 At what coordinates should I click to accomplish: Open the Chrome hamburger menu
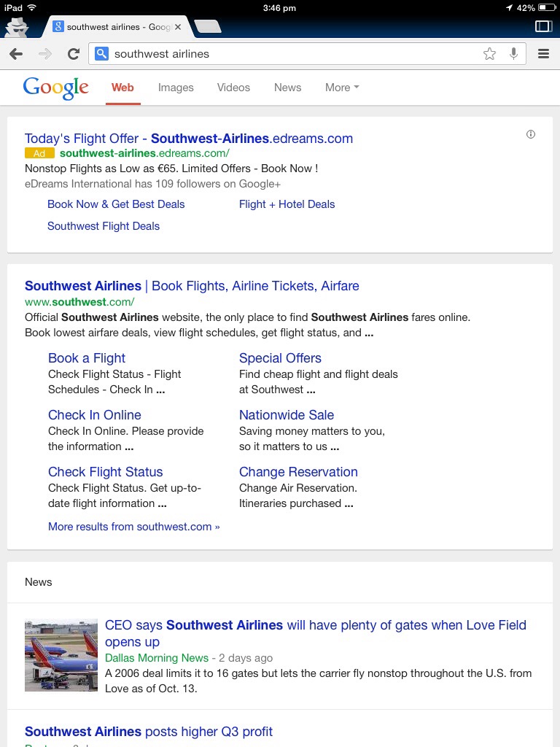[543, 54]
